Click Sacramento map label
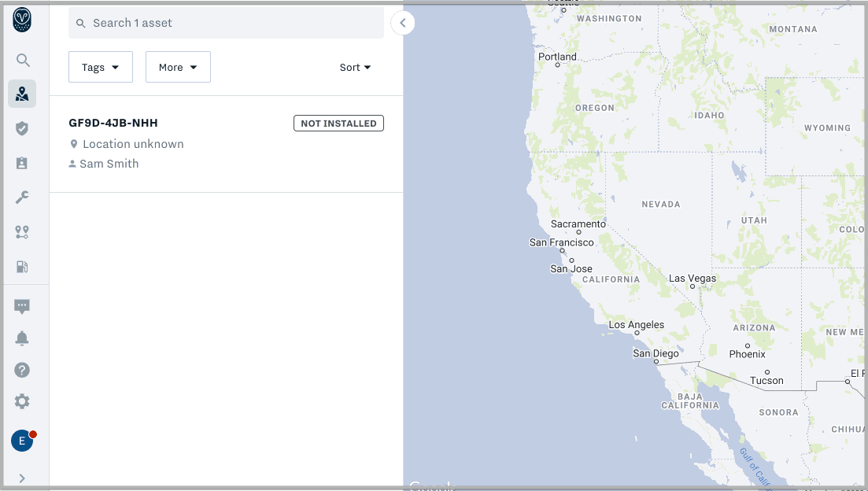Screen dimensions: 868x491 point(578,224)
